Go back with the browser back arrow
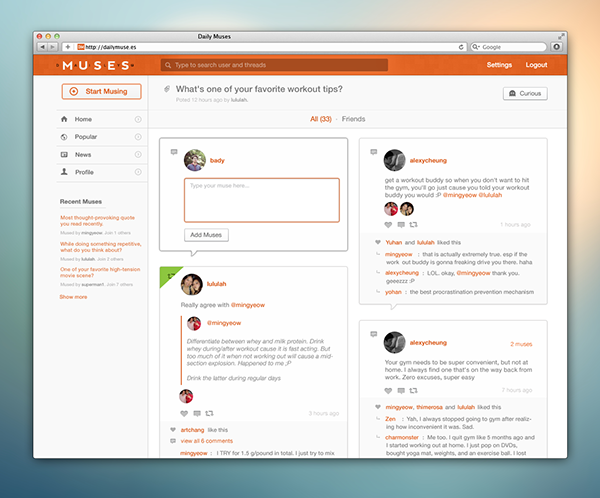 (x=42, y=47)
